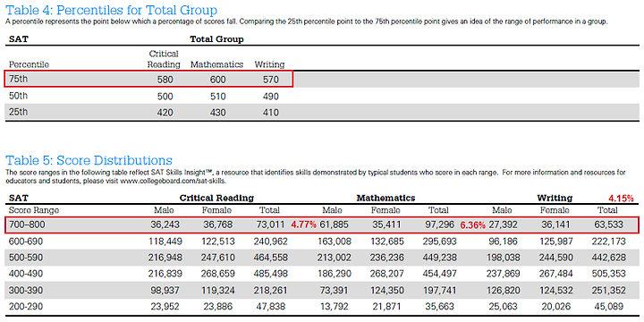The width and height of the screenshot is (644, 322).
Task: Click the cell showing 216,948
Action: click(x=165, y=258)
